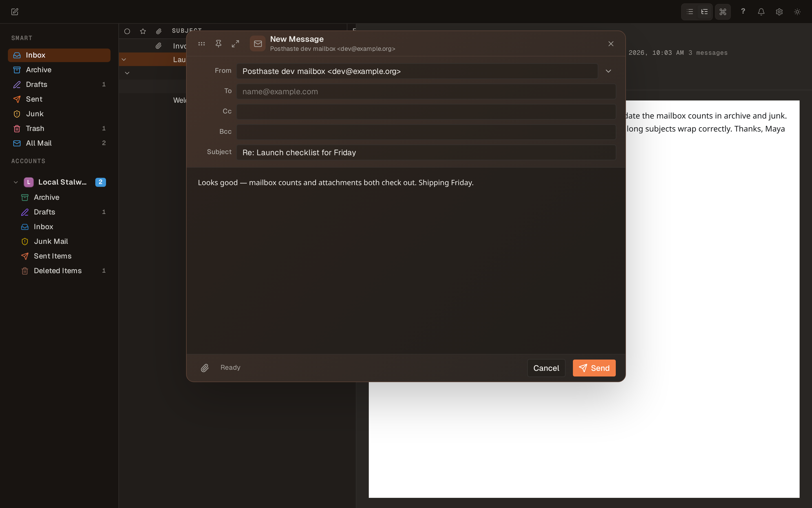Click the 'Ready' status text
Image resolution: width=812 pixels, height=508 pixels.
[x=230, y=367]
